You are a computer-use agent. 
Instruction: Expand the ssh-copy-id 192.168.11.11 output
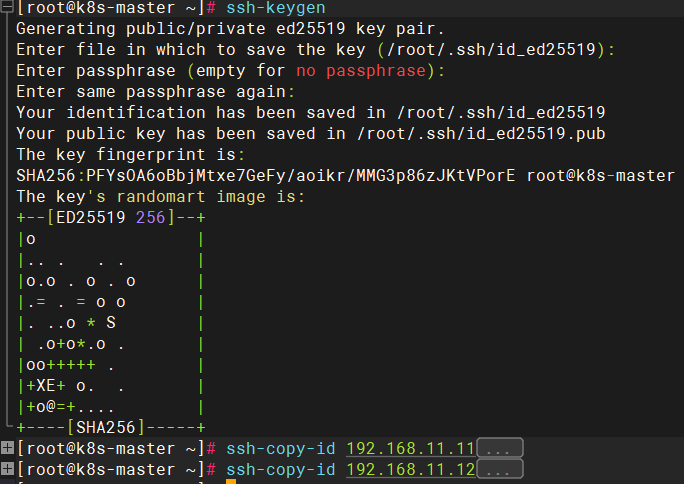[7, 447]
